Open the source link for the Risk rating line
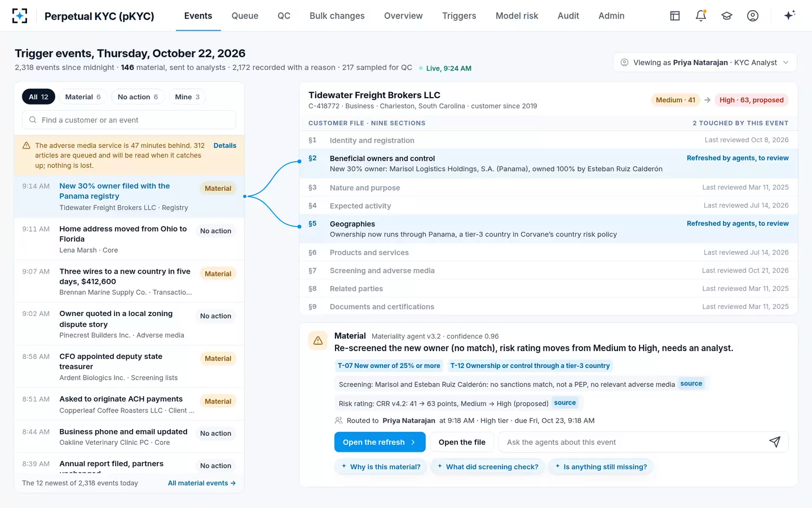This screenshot has width=812, height=508. tap(565, 403)
